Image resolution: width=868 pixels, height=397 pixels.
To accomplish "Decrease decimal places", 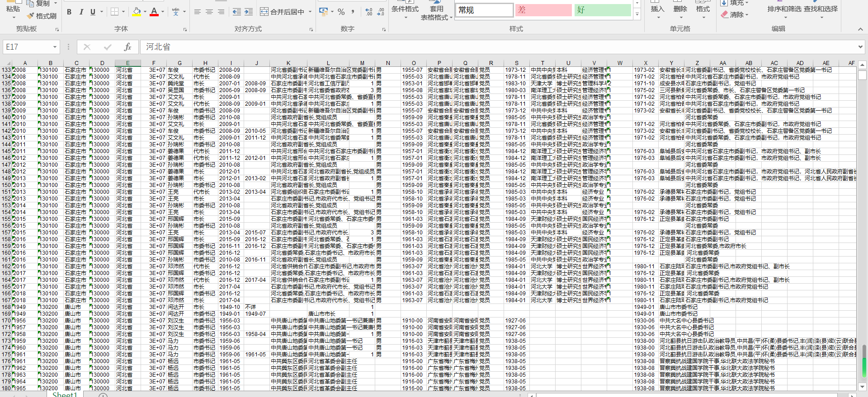I will (x=381, y=12).
